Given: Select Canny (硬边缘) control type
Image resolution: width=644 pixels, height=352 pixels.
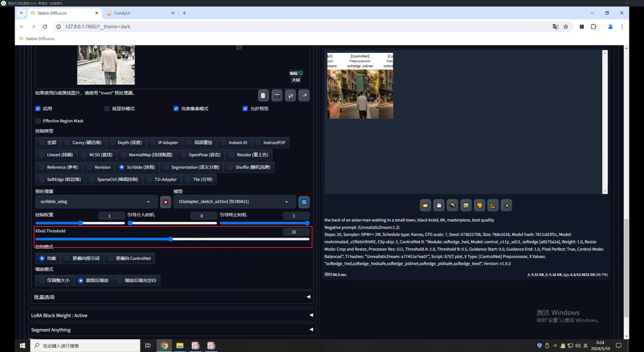Looking at the screenshot, I should (83, 143).
